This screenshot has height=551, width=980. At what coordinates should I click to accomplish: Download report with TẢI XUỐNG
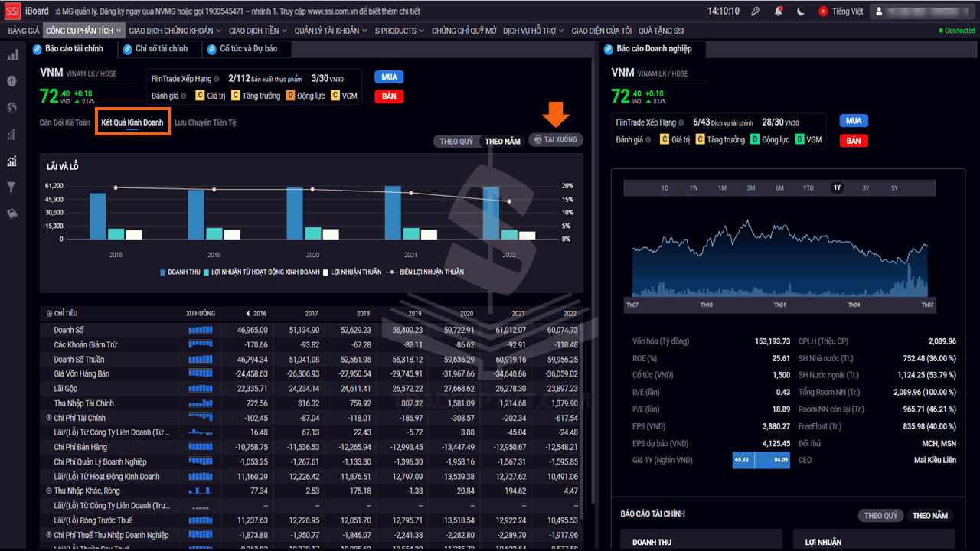(556, 140)
